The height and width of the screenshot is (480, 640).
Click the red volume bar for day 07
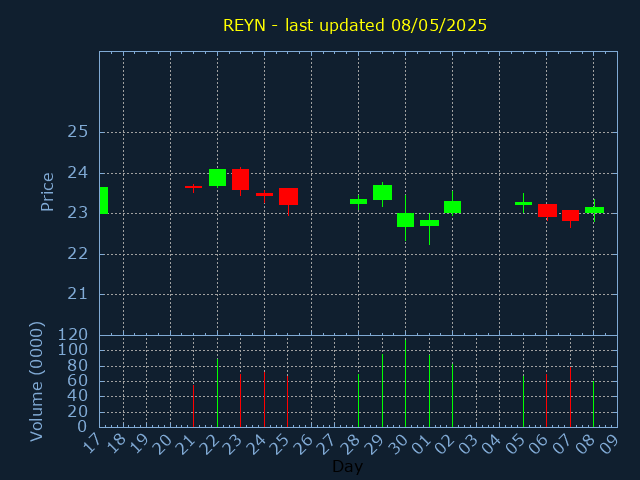tap(570, 397)
